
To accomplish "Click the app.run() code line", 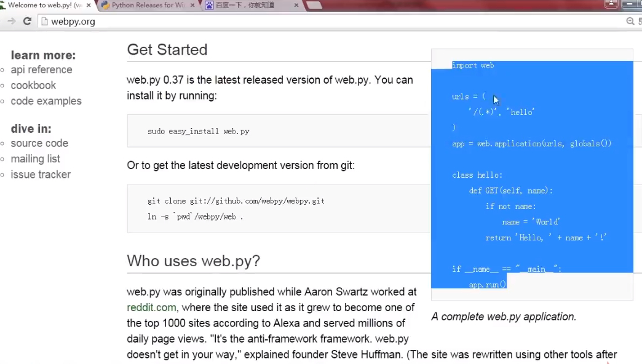I will coord(487,285).
